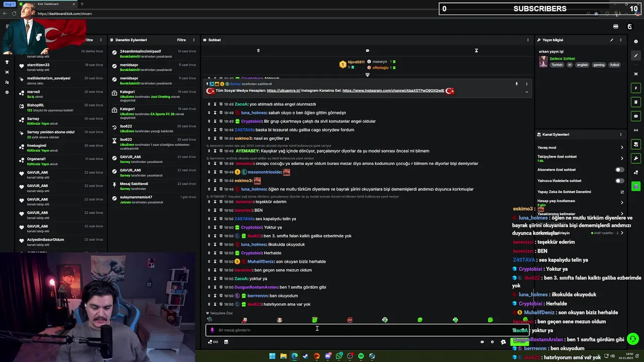Open new browser tab with plus button
This screenshot has height=362, width=644.
(x=82, y=4)
